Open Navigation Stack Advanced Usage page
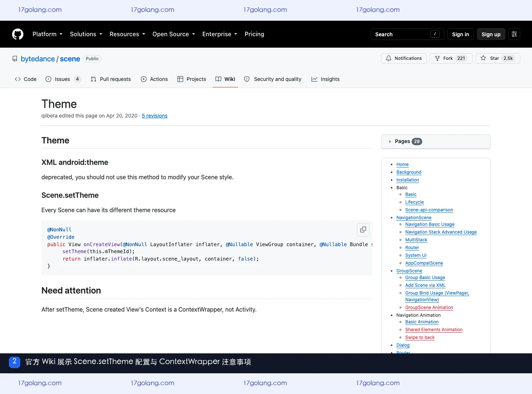Image resolution: width=532 pixels, height=394 pixels. (441, 232)
